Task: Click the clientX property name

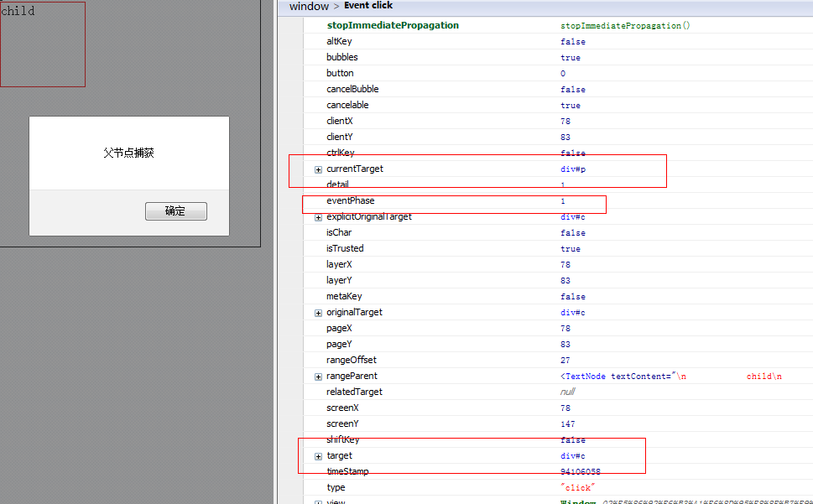Action: 340,121
